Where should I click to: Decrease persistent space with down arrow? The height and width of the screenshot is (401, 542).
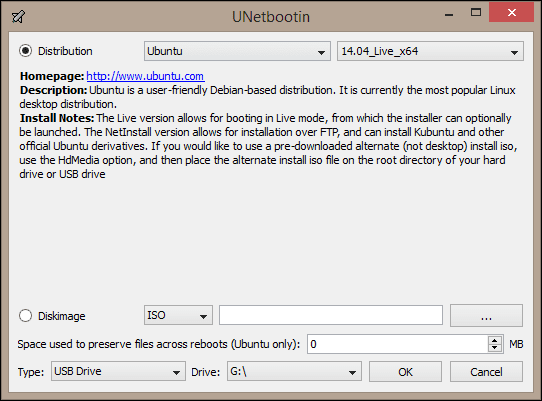pyautogui.click(x=495, y=348)
